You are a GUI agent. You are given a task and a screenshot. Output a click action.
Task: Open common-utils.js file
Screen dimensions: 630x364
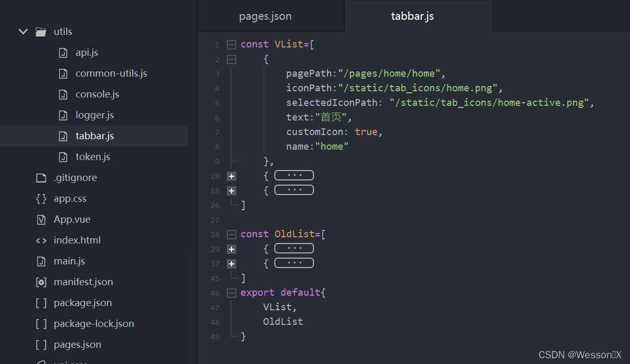(111, 74)
